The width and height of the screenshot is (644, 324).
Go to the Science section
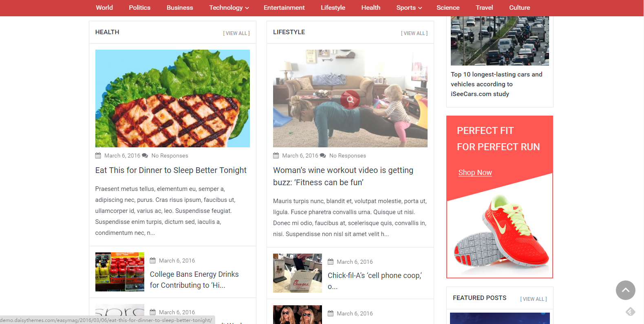448,8
